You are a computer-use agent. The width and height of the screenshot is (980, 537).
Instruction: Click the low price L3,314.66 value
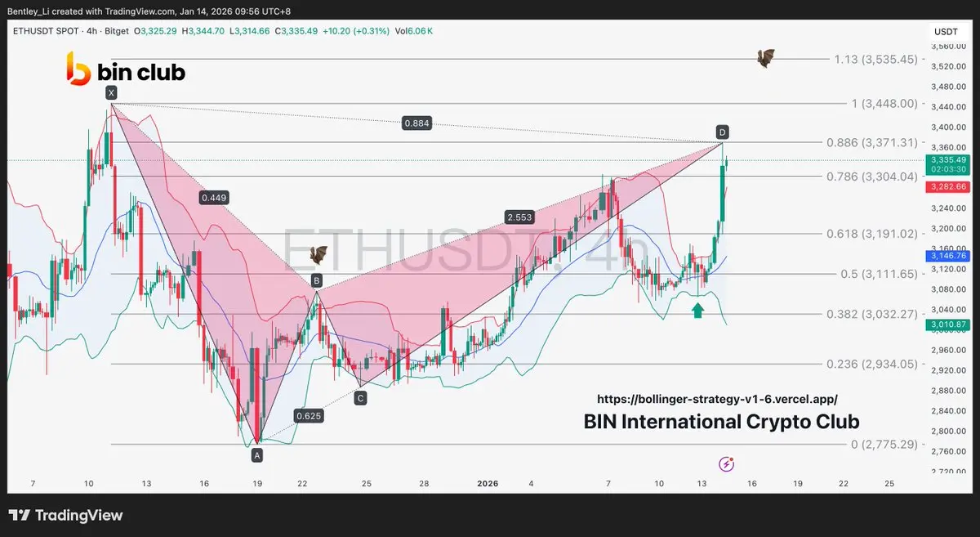pos(251,30)
